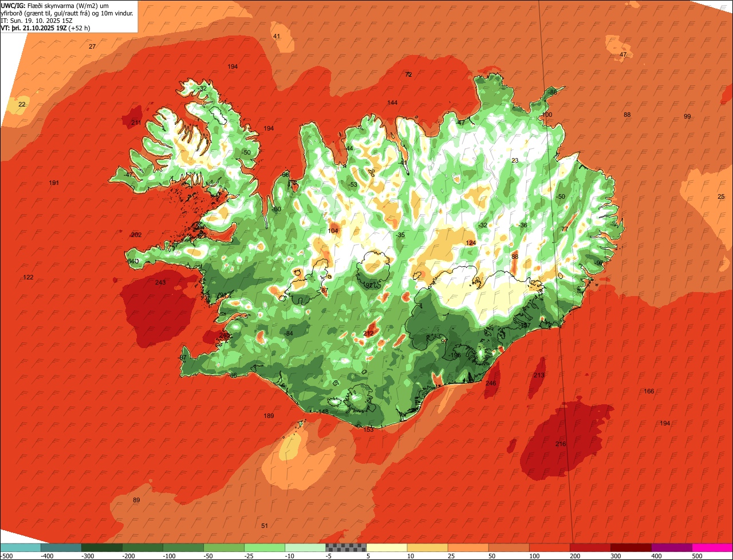This screenshot has width=733, height=560.
Task: Click the map value 23
Action: pyautogui.click(x=515, y=160)
